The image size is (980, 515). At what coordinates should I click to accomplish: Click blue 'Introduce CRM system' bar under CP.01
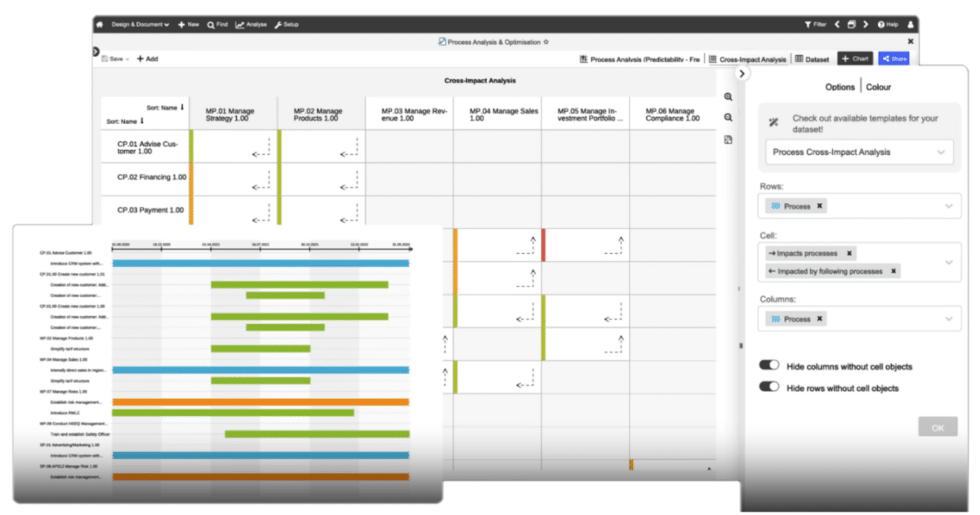pos(261,264)
